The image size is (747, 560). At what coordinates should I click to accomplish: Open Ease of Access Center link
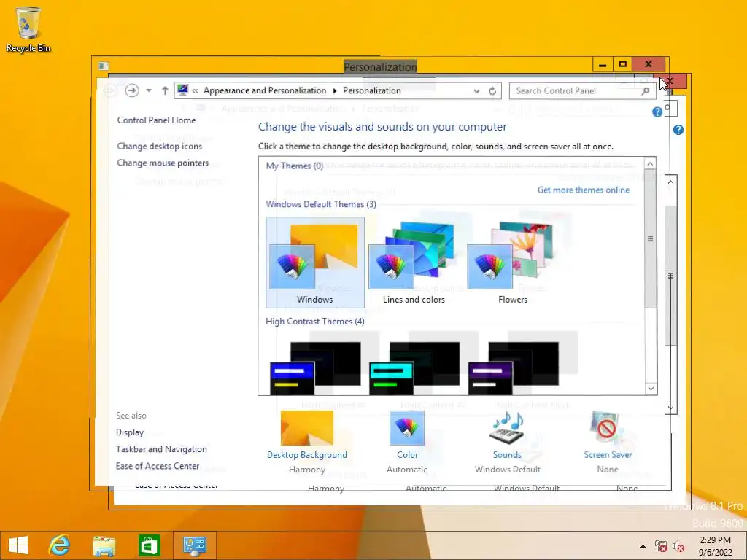[158, 466]
